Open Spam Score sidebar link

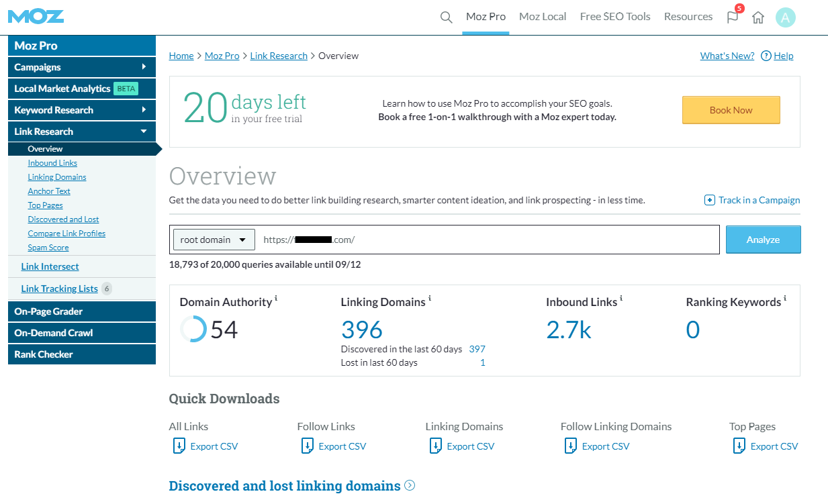coord(48,248)
